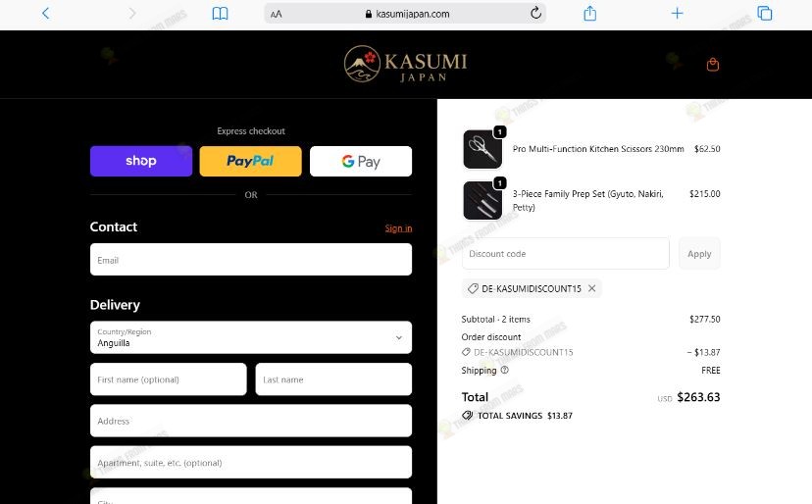Click the 'FREE' shipping value
This screenshot has width=812, height=504.
(x=710, y=371)
